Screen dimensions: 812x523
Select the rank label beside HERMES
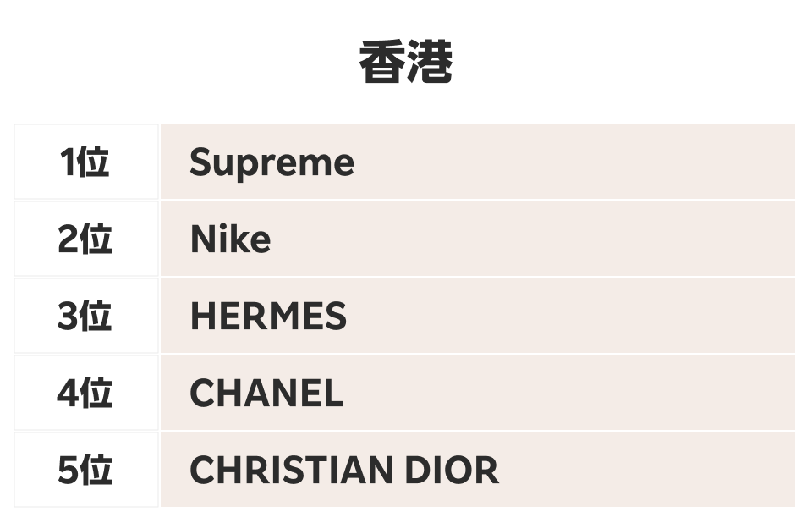[x=85, y=317]
